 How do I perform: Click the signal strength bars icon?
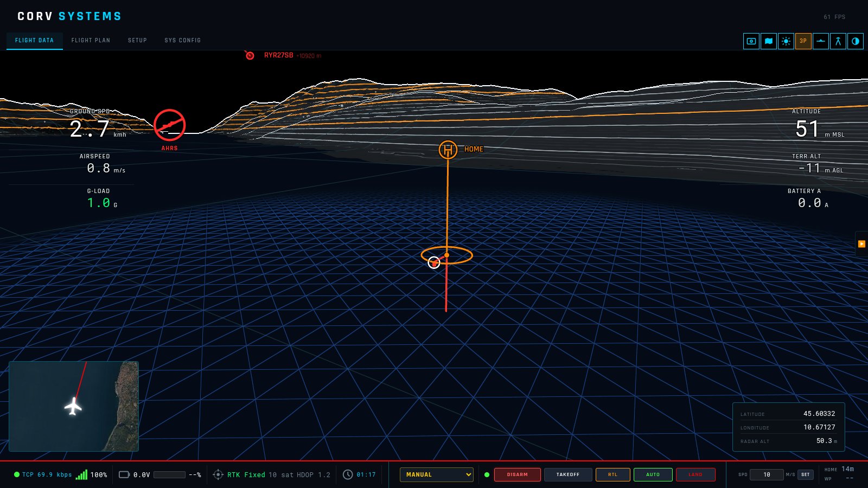tap(81, 474)
